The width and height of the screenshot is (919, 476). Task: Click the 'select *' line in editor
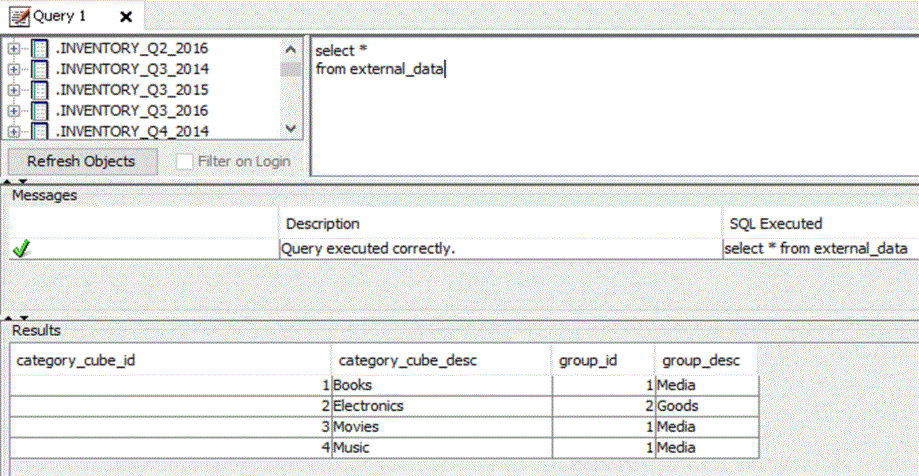point(341,50)
